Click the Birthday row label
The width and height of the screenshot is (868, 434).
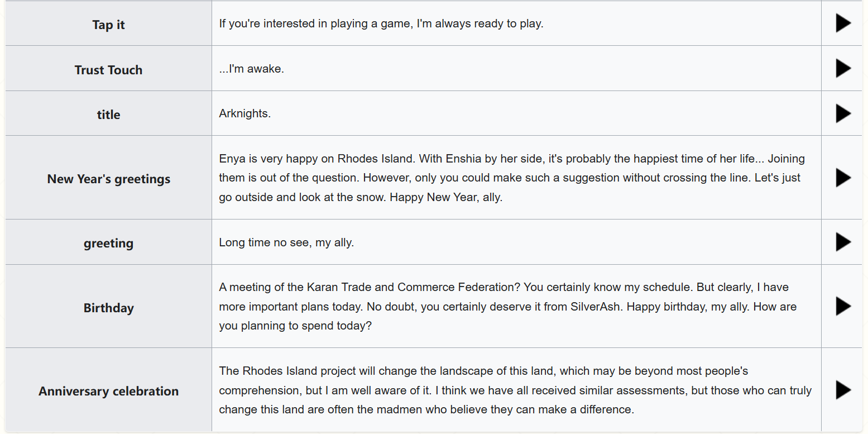(x=109, y=308)
